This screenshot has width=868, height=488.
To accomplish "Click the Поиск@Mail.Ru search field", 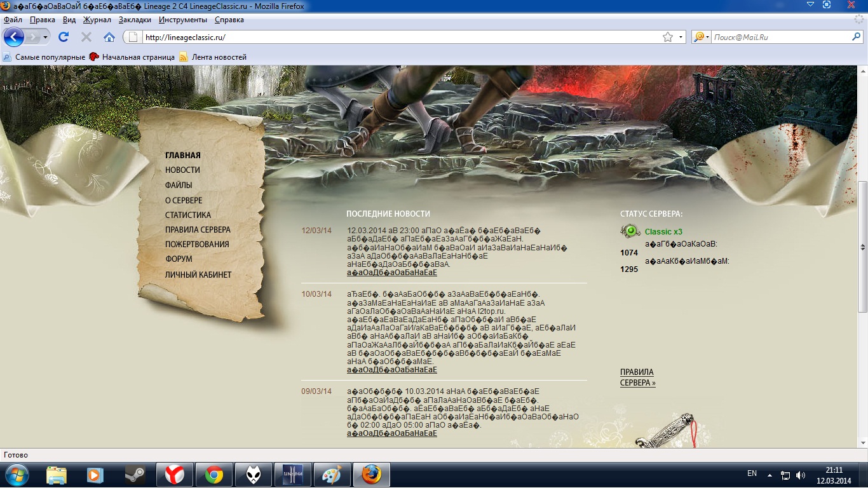I will click(x=780, y=37).
